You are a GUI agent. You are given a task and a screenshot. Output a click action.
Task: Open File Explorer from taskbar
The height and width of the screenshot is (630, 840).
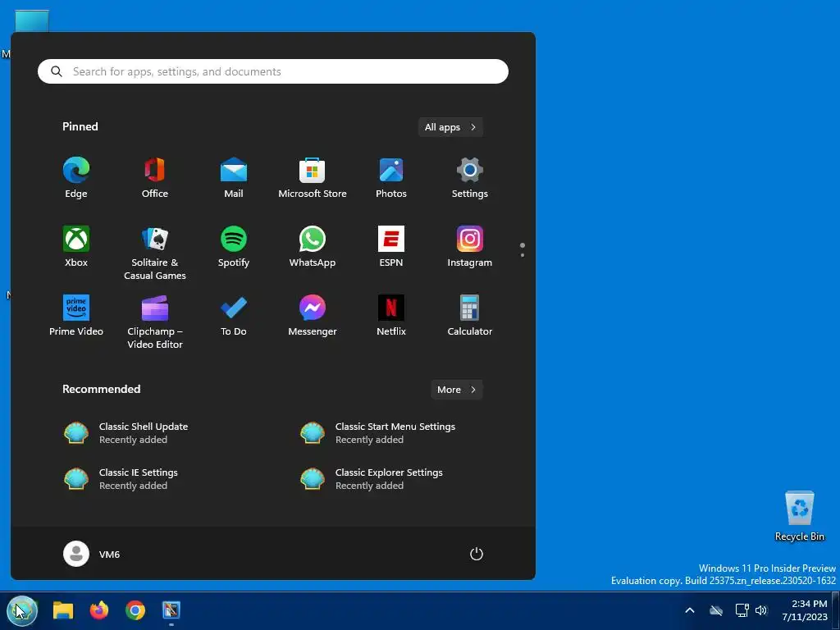coord(62,610)
